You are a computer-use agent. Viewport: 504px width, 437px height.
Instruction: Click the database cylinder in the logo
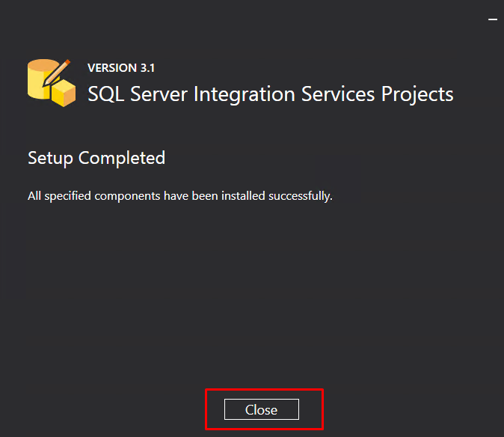coord(40,79)
